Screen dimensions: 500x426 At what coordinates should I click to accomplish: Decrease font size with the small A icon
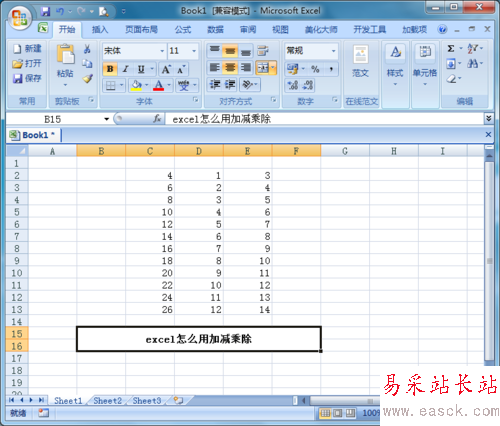coord(181,69)
